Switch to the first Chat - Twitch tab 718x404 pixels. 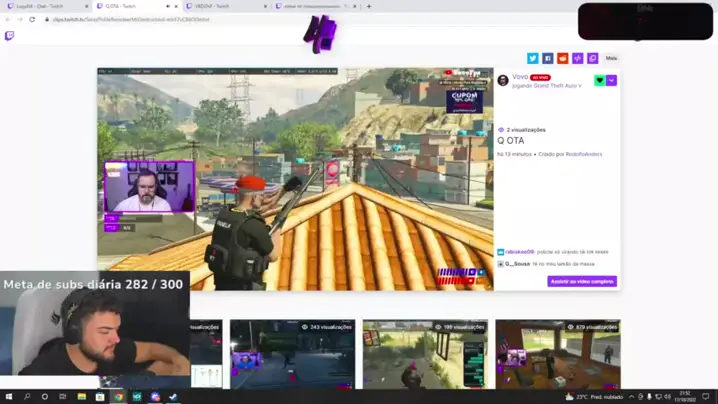click(45, 6)
